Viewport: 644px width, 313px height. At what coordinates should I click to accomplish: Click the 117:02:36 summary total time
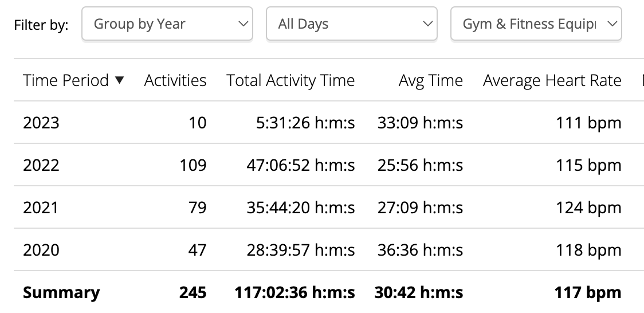tap(294, 292)
